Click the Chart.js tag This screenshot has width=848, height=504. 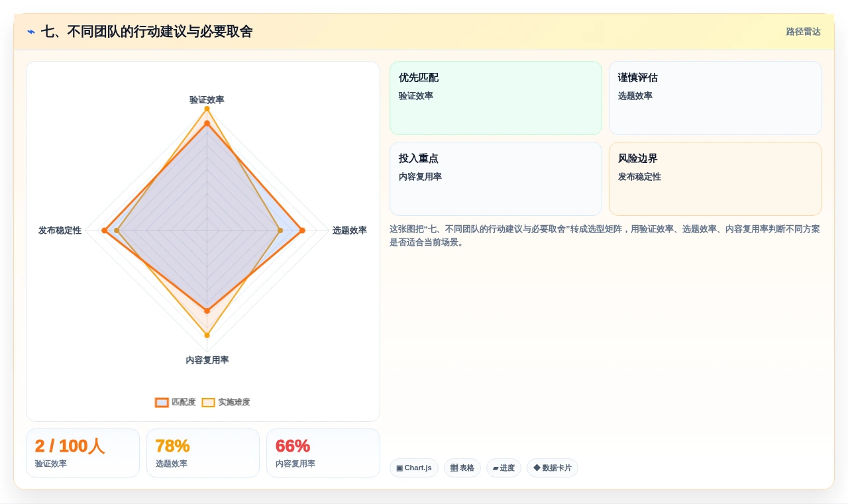[x=414, y=468]
